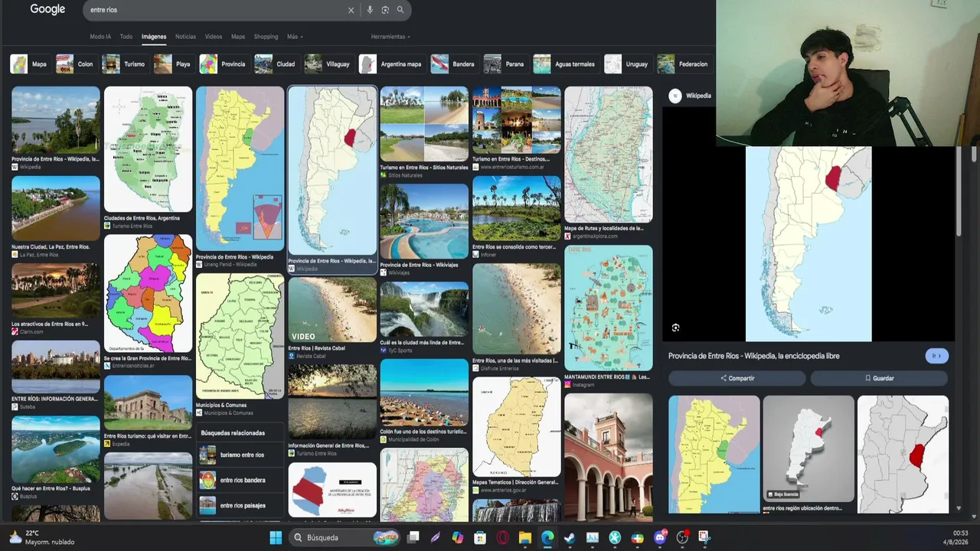Open the Windows Start menu

(276, 538)
